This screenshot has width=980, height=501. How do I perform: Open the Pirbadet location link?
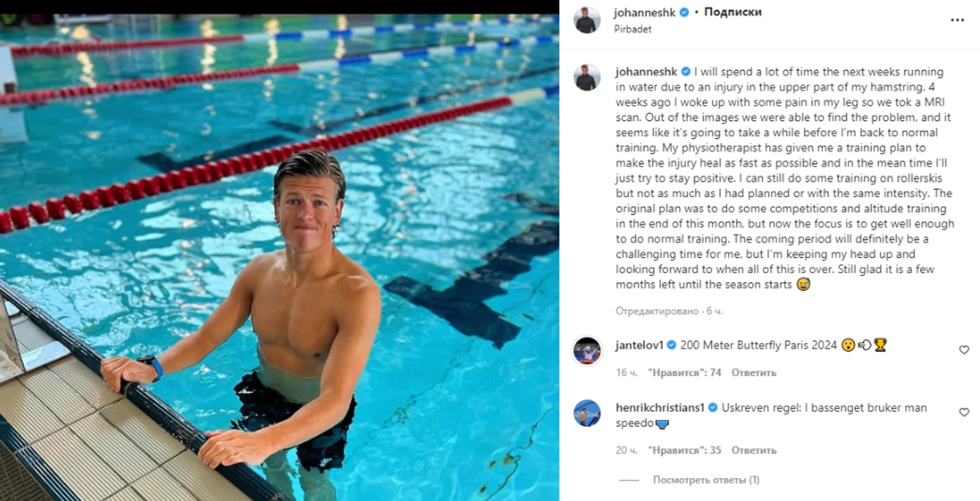632,30
